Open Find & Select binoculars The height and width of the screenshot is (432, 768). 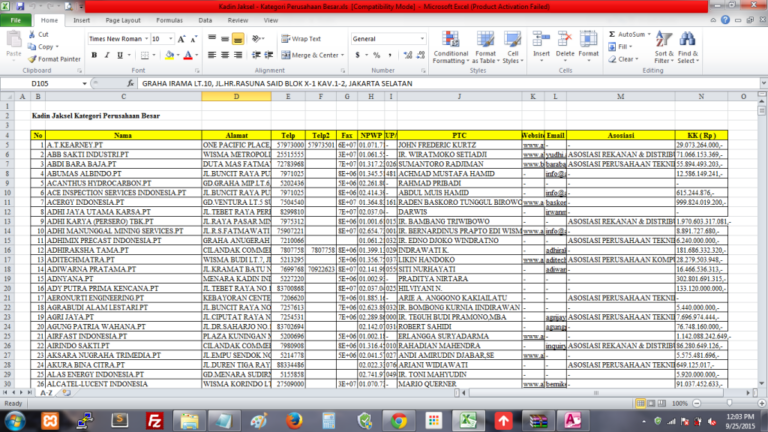point(688,47)
